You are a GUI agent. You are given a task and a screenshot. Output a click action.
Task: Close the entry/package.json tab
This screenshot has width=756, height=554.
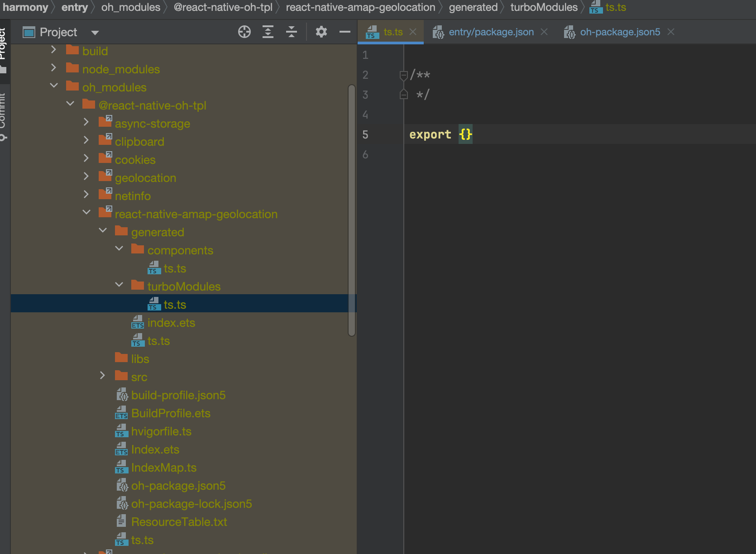[x=544, y=32]
